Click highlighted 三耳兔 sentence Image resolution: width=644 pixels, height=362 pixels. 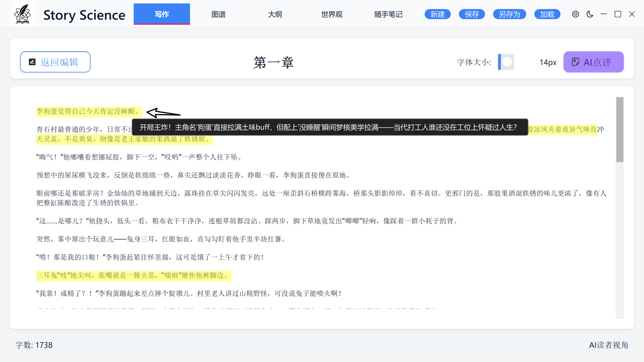point(133,275)
